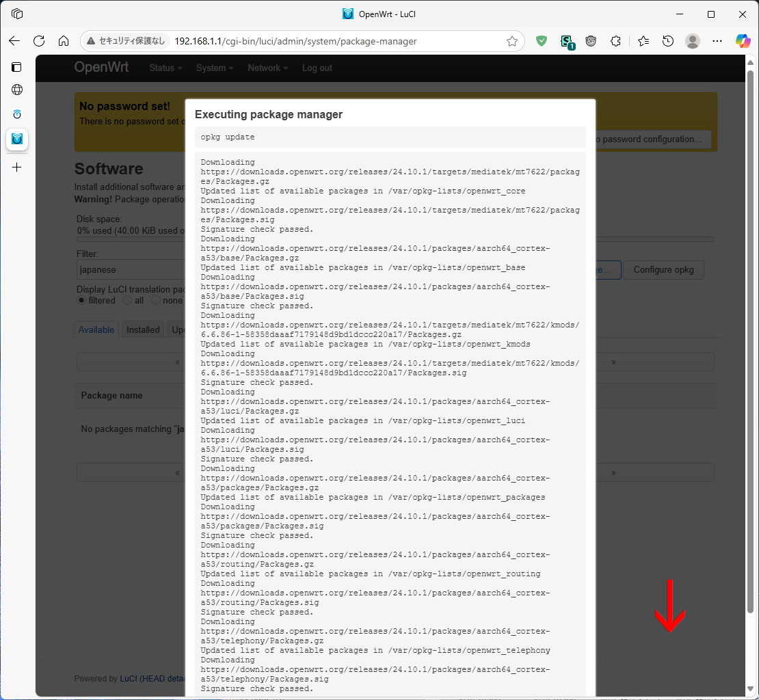
Task: Click the browser profile avatar
Action: (x=692, y=41)
